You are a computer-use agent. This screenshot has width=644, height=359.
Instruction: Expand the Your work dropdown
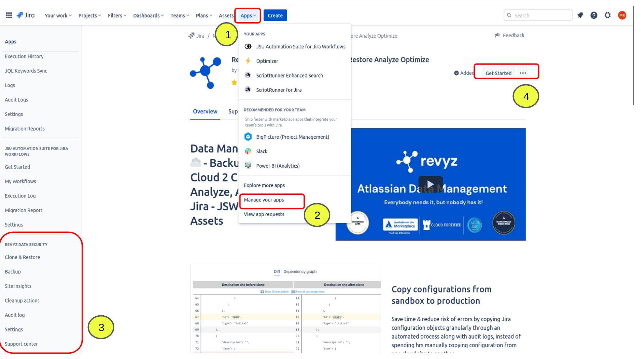(x=58, y=16)
